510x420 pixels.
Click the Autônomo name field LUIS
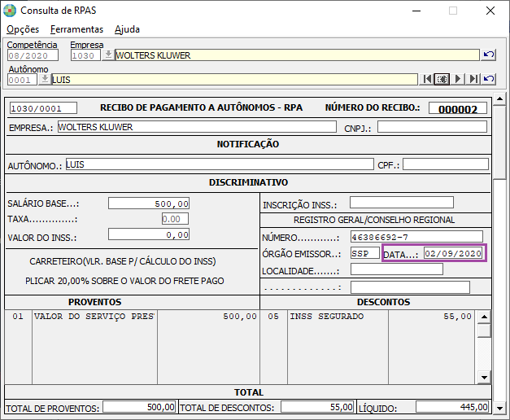coord(234,80)
